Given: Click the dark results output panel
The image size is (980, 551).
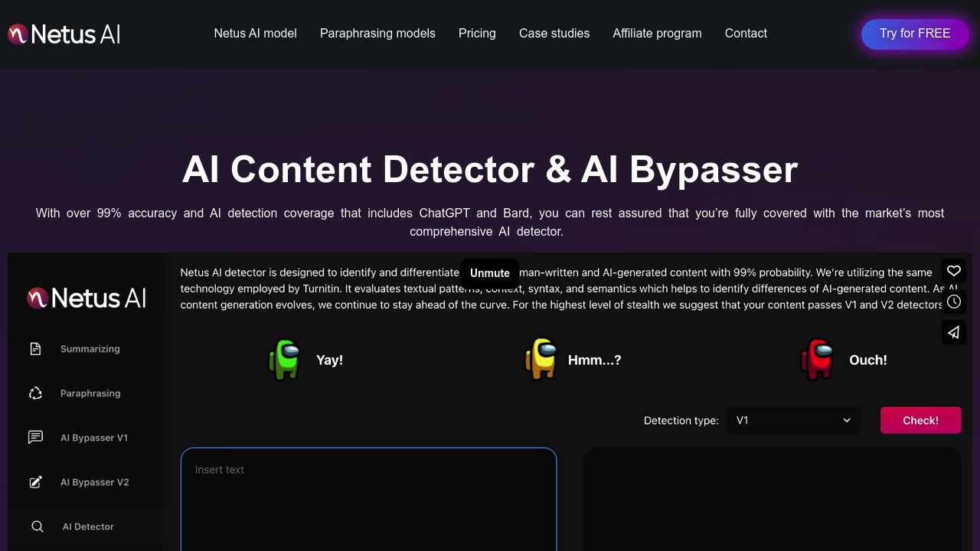Looking at the screenshot, I should coord(773,499).
